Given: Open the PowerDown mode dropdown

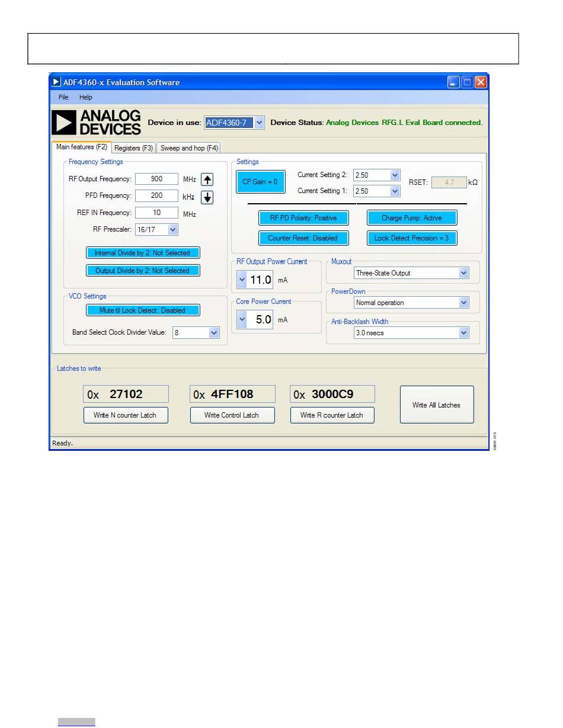Looking at the screenshot, I should coord(464,303).
